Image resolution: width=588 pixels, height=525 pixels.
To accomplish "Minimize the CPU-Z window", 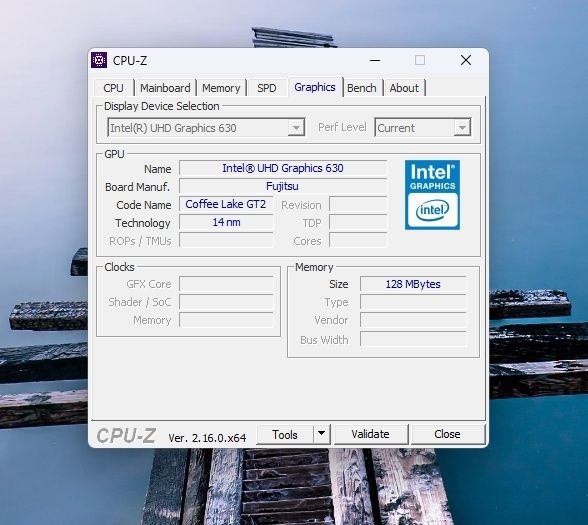I will [x=375, y=60].
